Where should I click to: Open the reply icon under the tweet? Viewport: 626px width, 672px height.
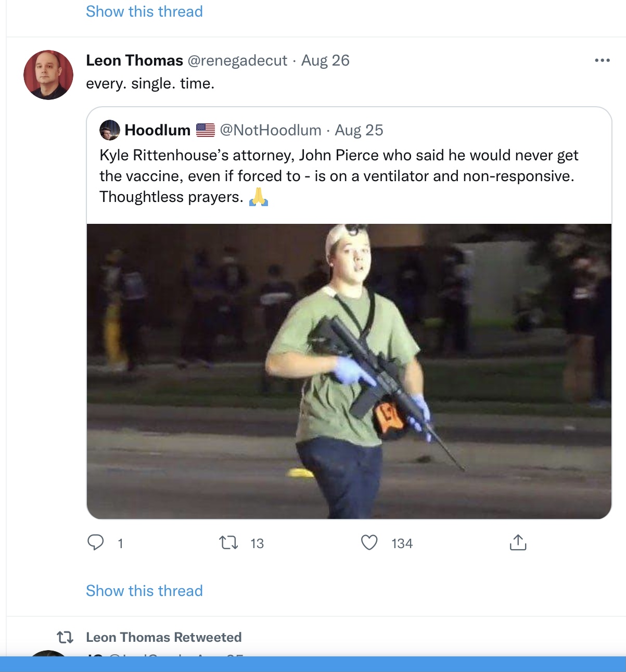pos(96,543)
